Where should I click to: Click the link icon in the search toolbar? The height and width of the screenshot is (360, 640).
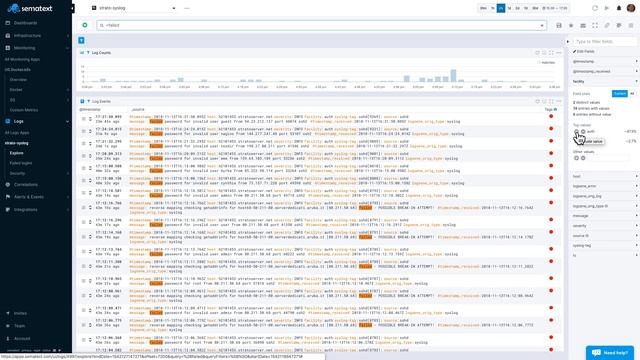point(607,25)
